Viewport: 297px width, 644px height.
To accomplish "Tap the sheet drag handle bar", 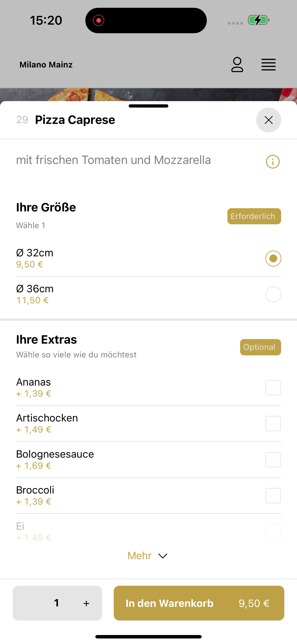I will (148, 106).
